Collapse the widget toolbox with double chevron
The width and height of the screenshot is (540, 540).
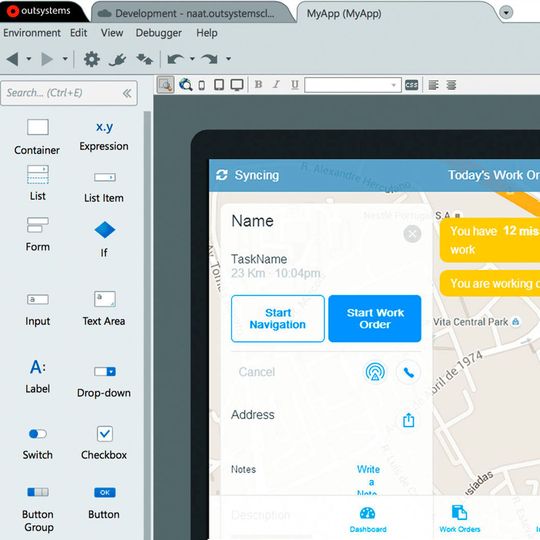click(x=127, y=93)
